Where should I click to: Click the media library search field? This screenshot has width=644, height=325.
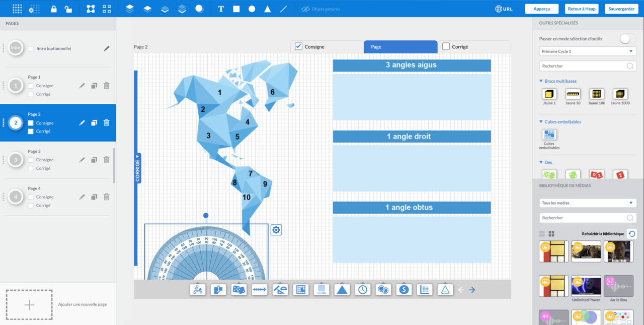coord(583,218)
